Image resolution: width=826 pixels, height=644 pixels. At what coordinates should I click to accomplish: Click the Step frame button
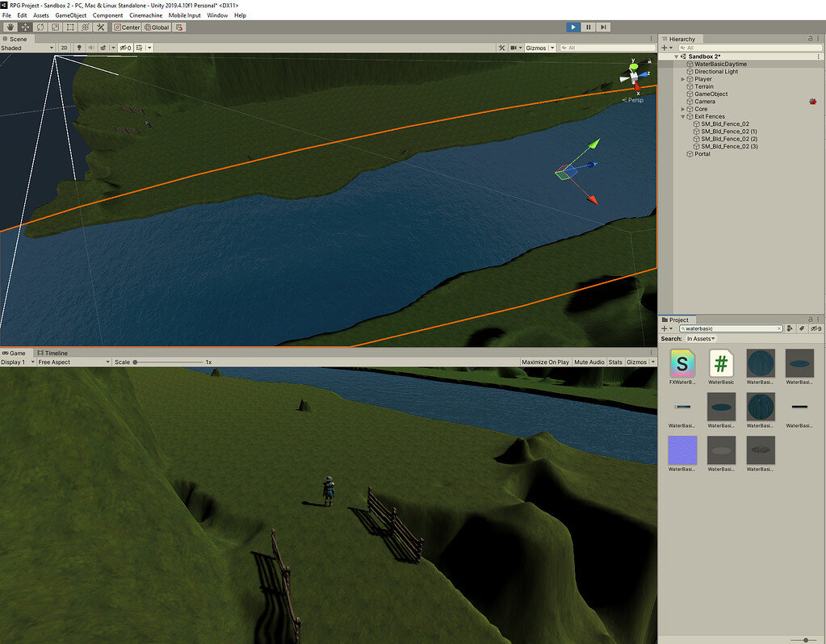click(x=602, y=27)
